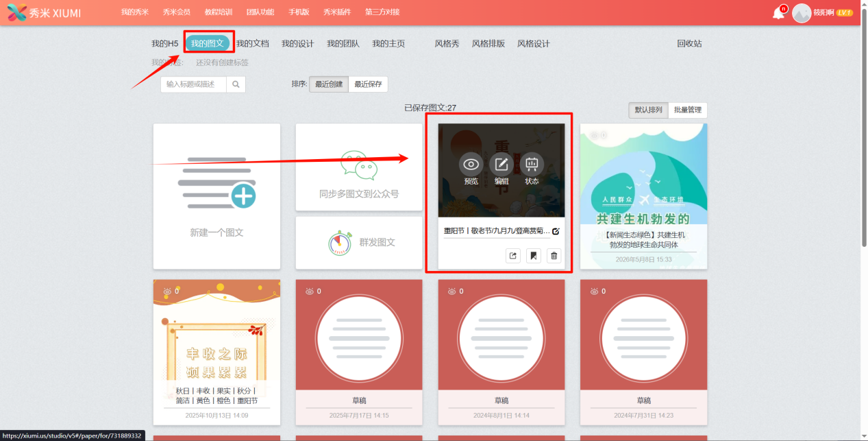Switch to 我的文档 tab
This screenshot has width=868, height=441.
click(253, 44)
